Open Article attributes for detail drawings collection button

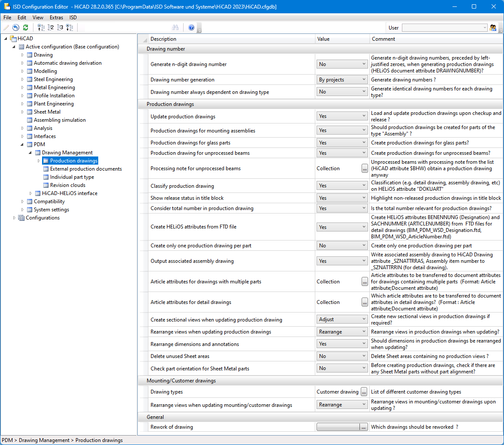click(365, 302)
